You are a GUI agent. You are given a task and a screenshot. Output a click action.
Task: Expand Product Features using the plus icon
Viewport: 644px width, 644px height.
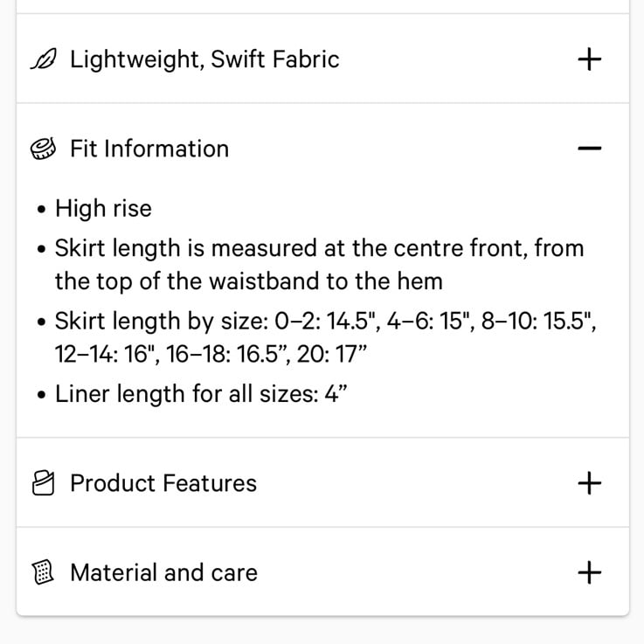pos(589,483)
